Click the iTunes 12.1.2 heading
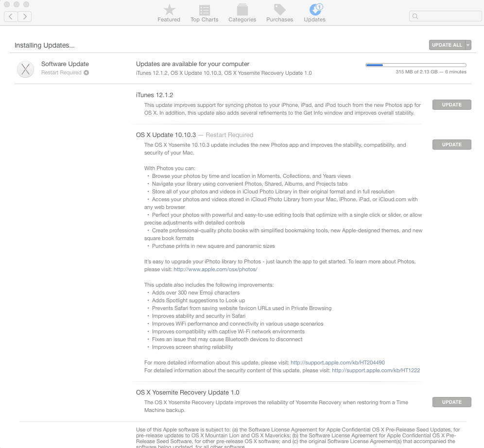The width and height of the screenshot is (484, 448). (155, 95)
